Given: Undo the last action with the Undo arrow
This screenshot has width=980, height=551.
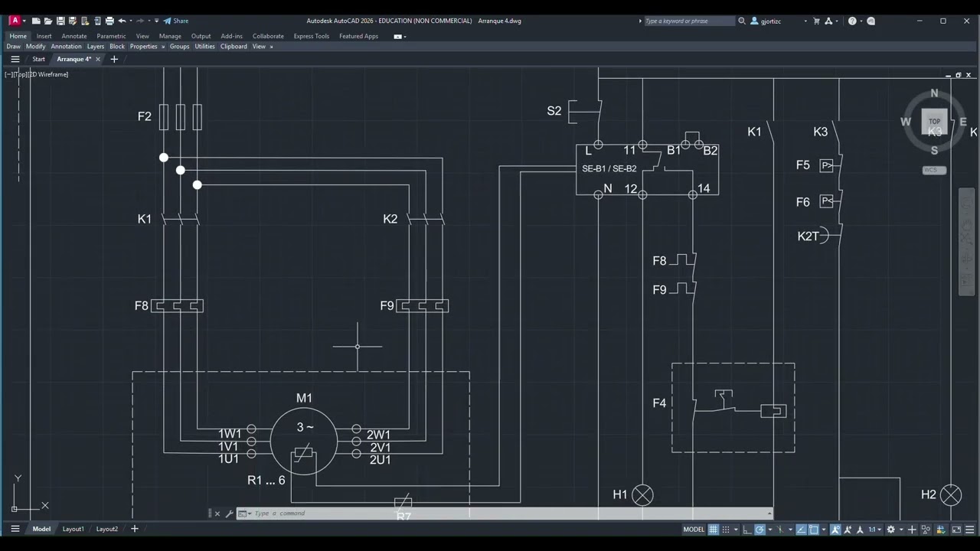Looking at the screenshot, I should tap(122, 21).
